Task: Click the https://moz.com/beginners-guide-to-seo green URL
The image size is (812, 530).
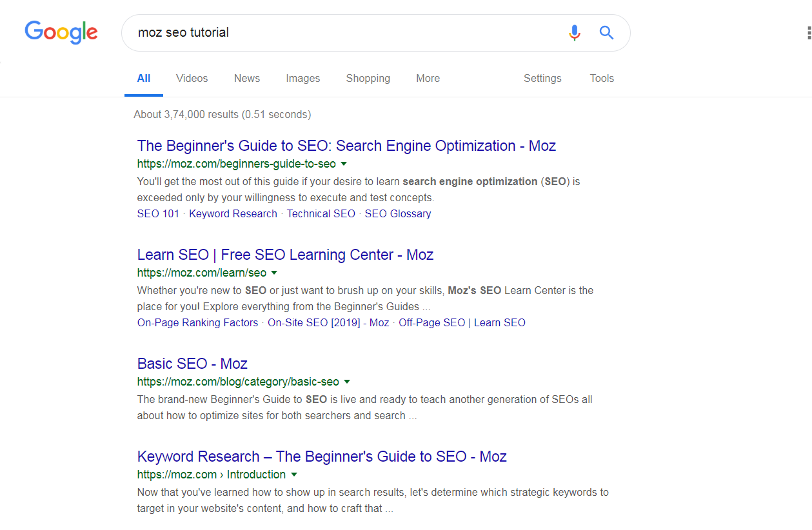Action: [x=237, y=164]
